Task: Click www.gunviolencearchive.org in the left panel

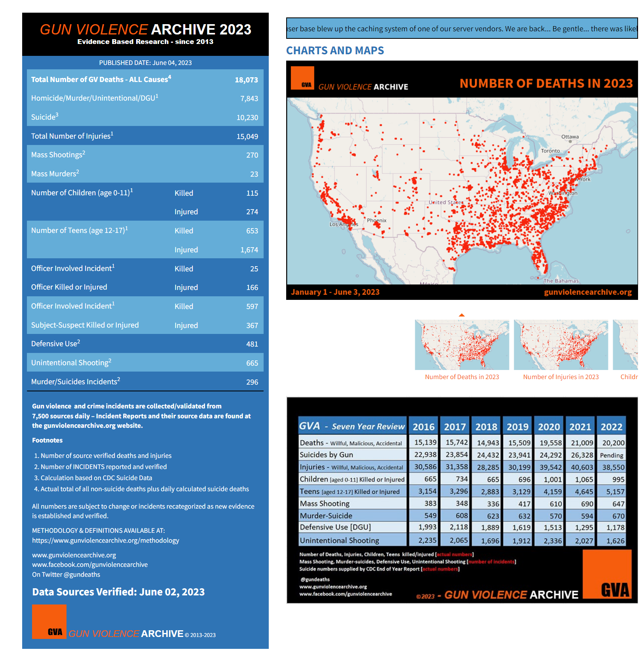Action: [x=74, y=555]
